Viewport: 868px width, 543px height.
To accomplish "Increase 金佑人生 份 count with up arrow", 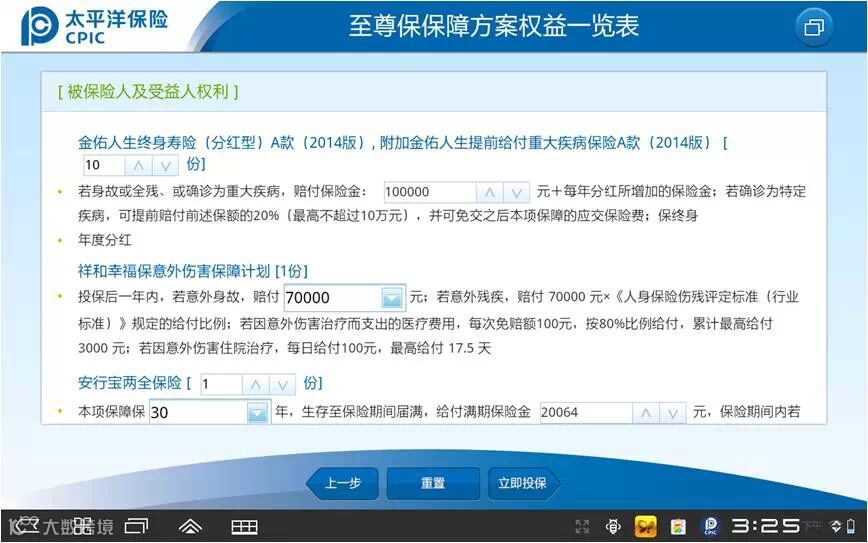I will 138,165.
